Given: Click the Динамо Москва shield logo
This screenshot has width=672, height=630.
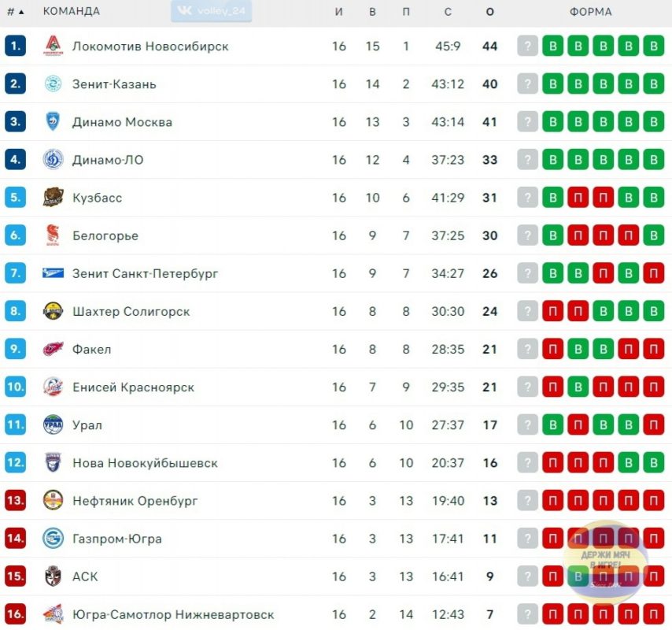Looking at the screenshot, I should coord(54,121).
